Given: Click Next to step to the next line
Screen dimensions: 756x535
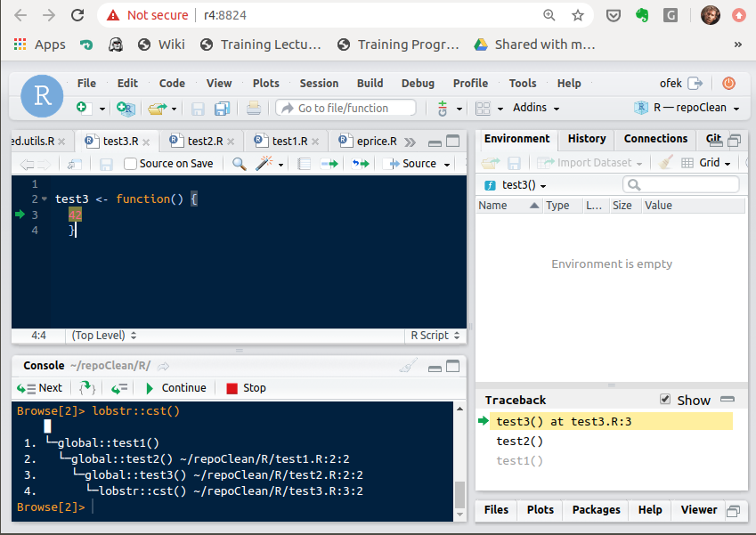Looking at the screenshot, I should click(x=39, y=387).
